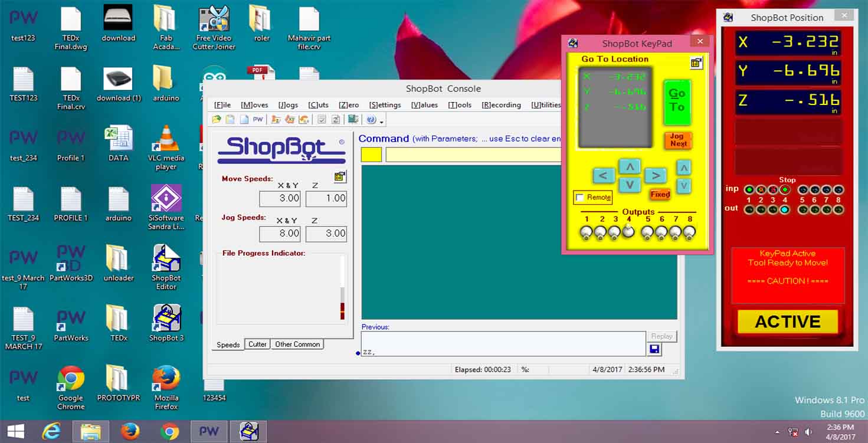Screen dimensions: 868x443
Task: Toggle output switch 5 on KeyPad
Action: click(647, 232)
